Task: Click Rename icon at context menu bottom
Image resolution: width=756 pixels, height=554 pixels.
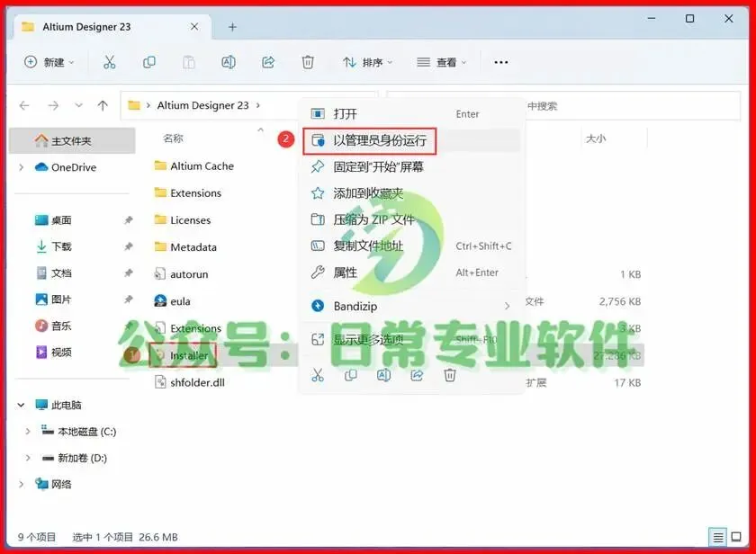Action: click(383, 375)
